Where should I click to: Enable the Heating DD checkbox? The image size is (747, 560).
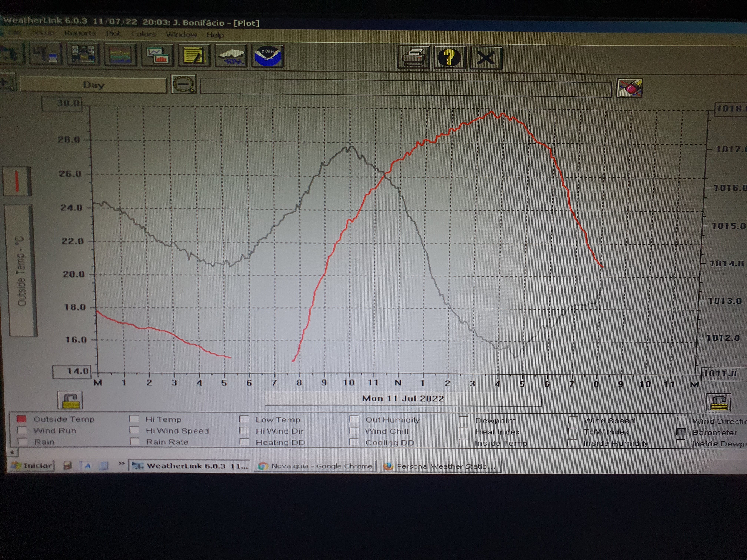click(244, 442)
